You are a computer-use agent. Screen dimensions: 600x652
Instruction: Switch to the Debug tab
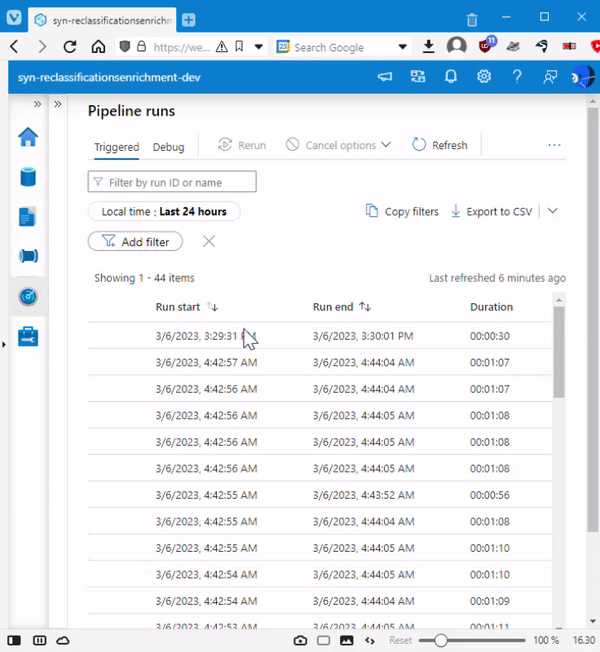click(x=168, y=147)
